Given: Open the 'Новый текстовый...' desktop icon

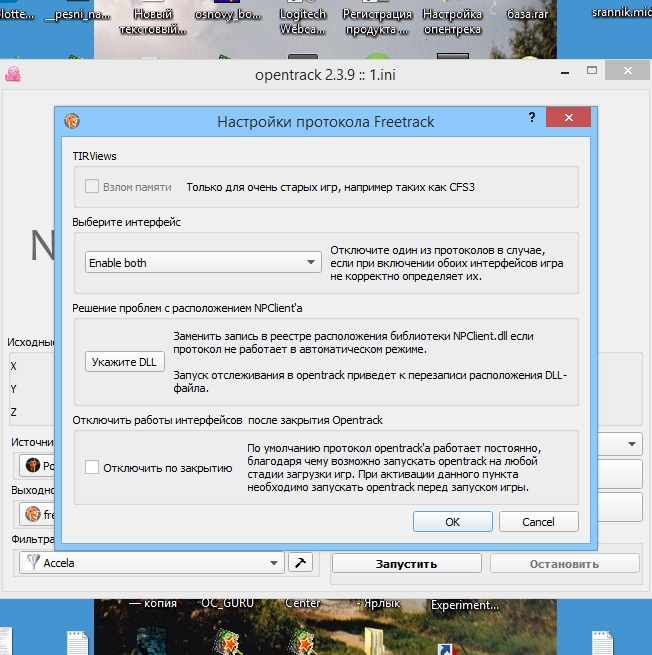Looking at the screenshot, I should coord(152,22).
